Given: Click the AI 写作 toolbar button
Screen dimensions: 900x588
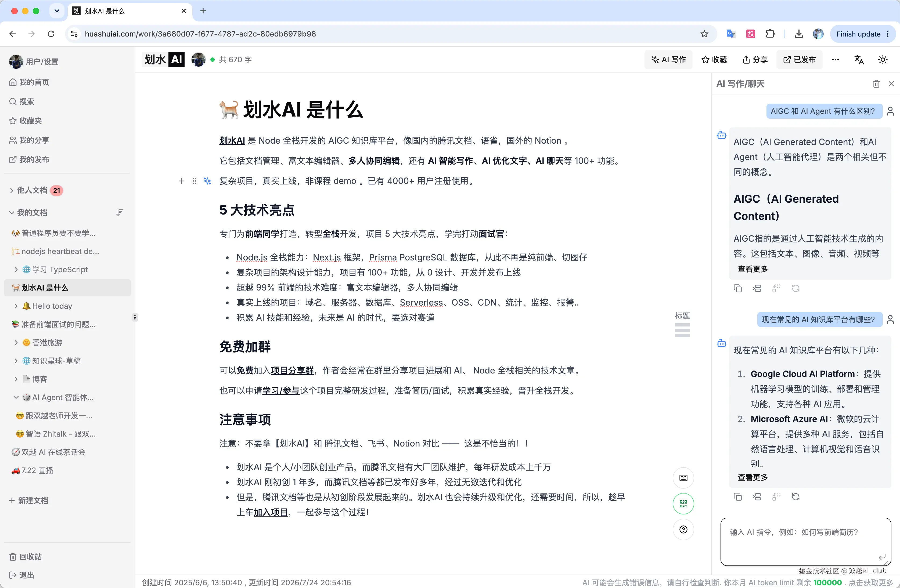Looking at the screenshot, I should [x=668, y=60].
